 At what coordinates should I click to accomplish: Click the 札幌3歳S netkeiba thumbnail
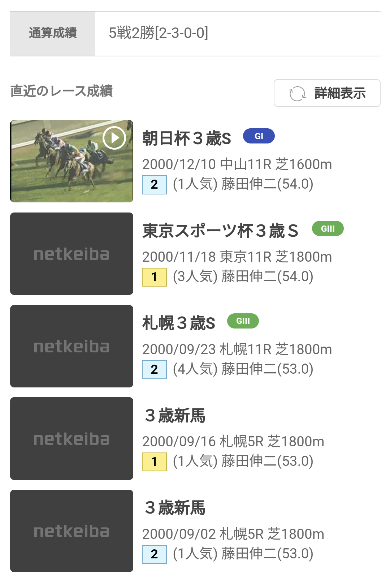click(x=71, y=346)
